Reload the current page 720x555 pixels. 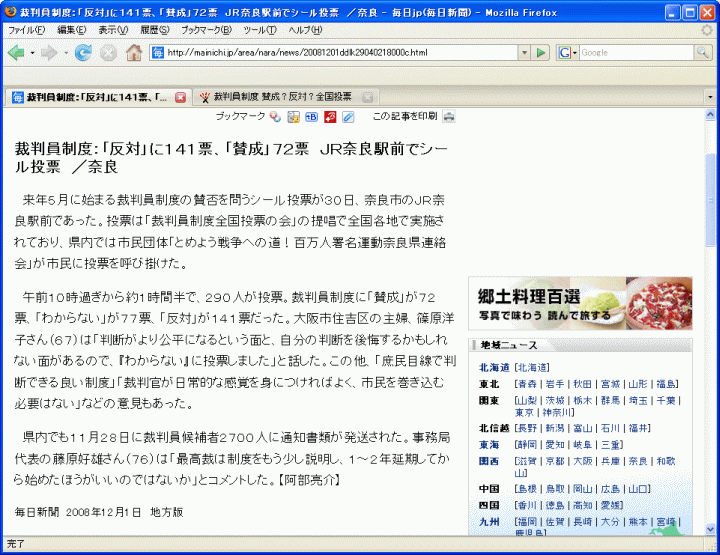coord(83,52)
